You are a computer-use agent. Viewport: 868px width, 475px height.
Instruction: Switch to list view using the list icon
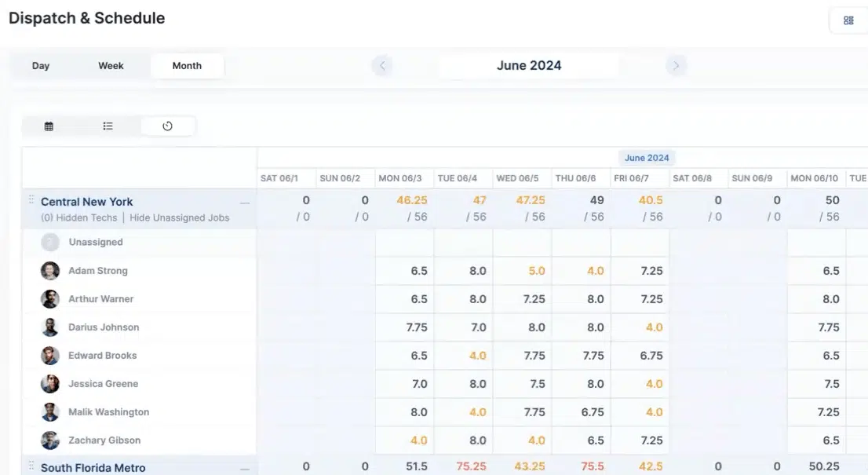[x=108, y=126]
